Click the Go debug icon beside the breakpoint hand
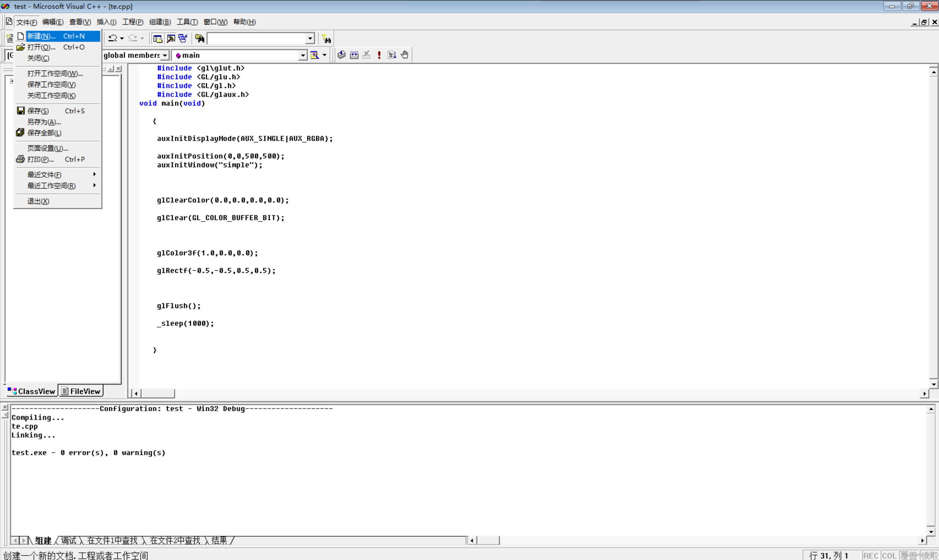The width and height of the screenshot is (939, 560). click(x=392, y=55)
